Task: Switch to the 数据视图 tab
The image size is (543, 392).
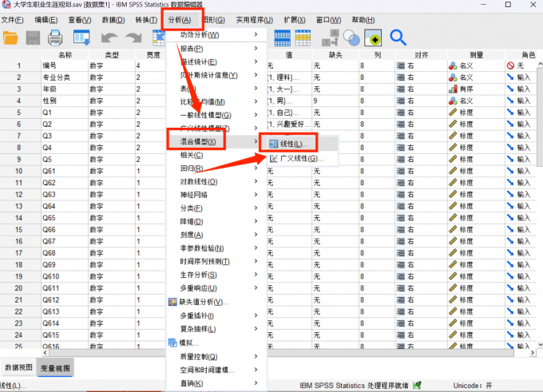Action: 18,367
